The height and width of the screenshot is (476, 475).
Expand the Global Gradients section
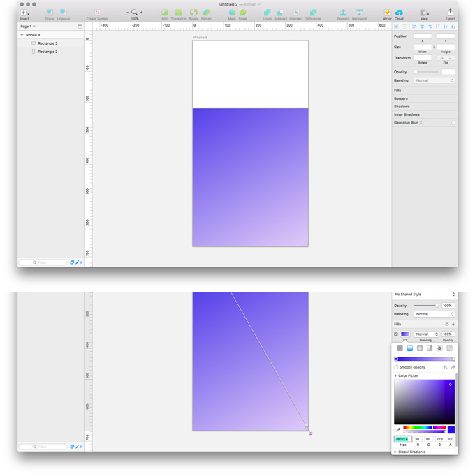click(x=395, y=452)
